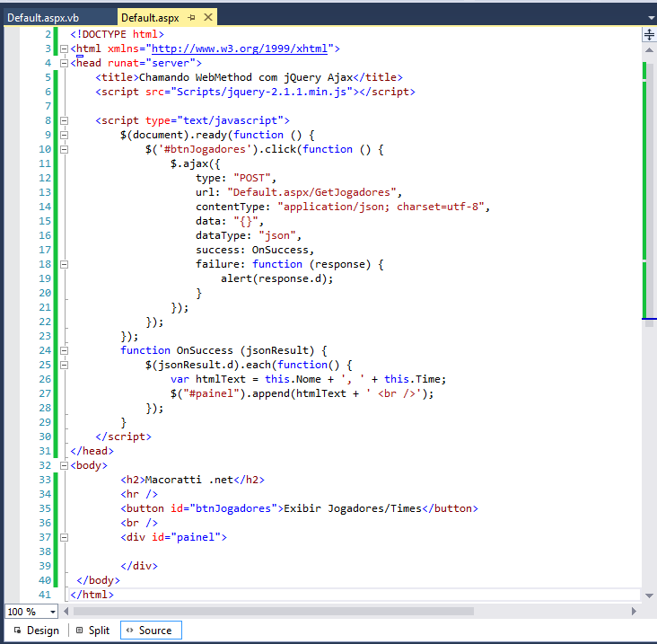657x644 pixels.
Task: Collapse the OnSuccess function on line 24
Action: [64, 350]
